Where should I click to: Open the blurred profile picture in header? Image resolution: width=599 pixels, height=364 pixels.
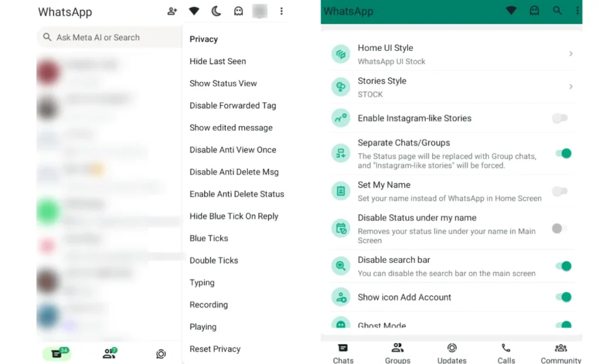[x=260, y=11]
